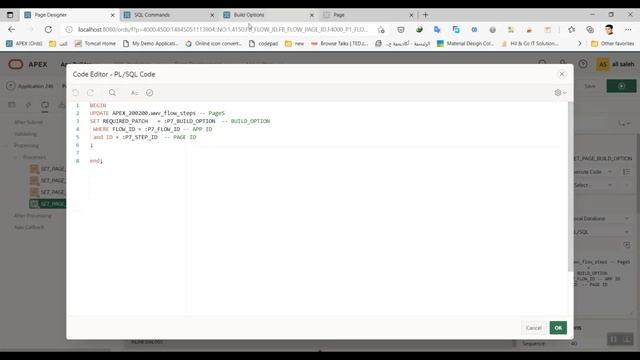Click the Undo icon in Code Editor toolbar
The height and width of the screenshot is (360, 640).
click(76, 93)
